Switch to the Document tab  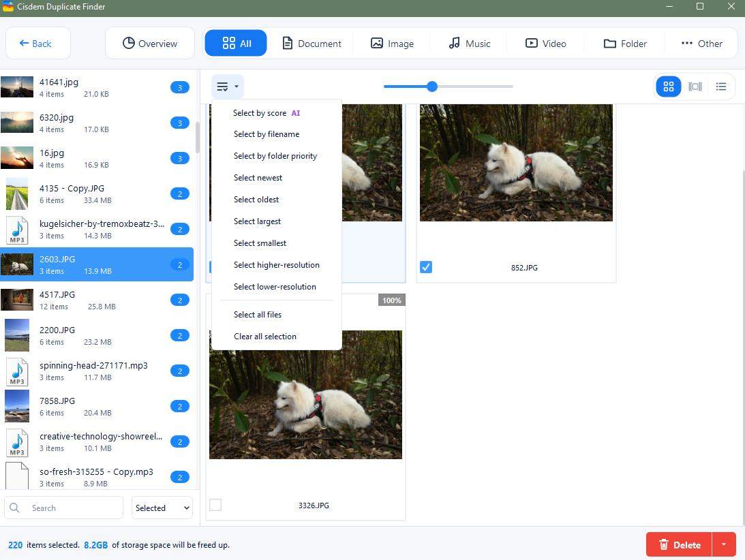click(311, 43)
